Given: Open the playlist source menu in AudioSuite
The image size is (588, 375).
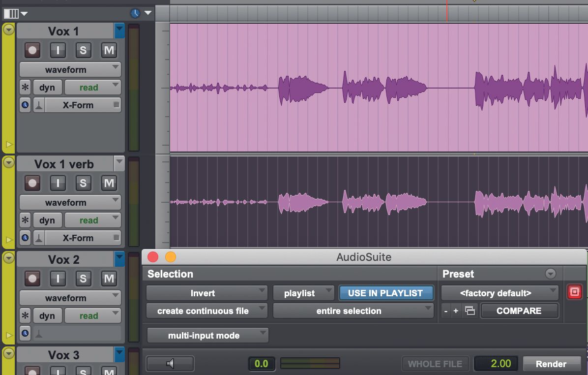Looking at the screenshot, I should pyautogui.click(x=303, y=293).
